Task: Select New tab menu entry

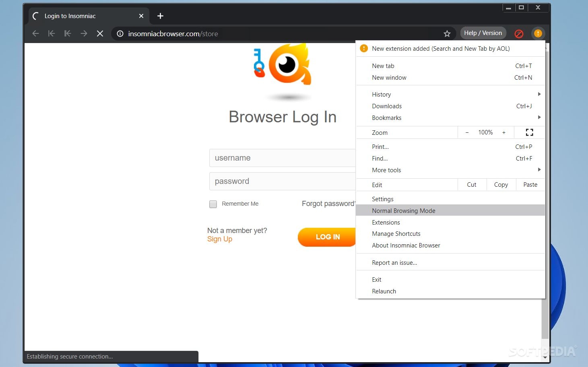Action: coord(450,66)
